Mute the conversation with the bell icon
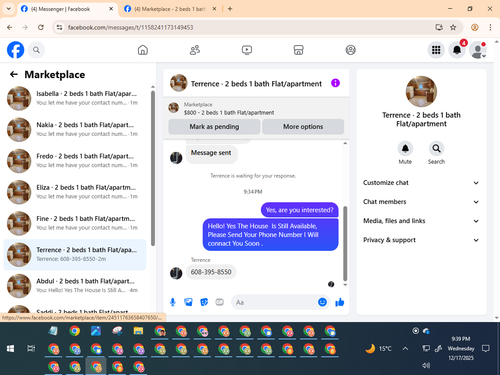 (x=405, y=148)
